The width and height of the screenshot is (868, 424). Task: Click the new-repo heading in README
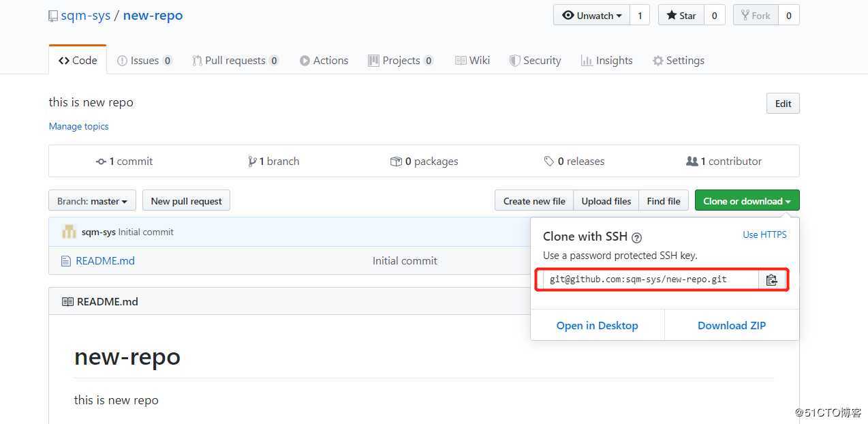[x=127, y=357]
